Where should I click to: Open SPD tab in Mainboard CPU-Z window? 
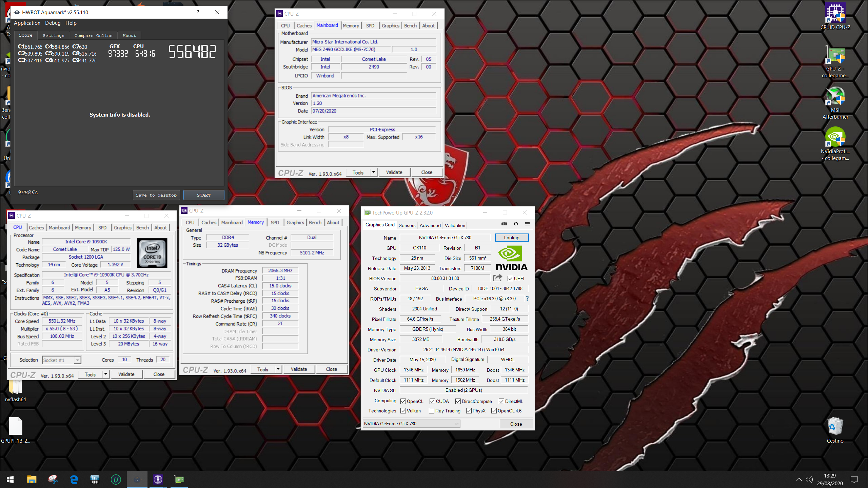(370, 26)
